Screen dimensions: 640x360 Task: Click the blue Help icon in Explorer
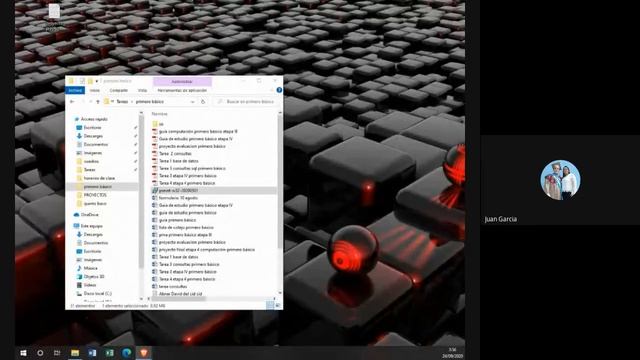[279, 90]
